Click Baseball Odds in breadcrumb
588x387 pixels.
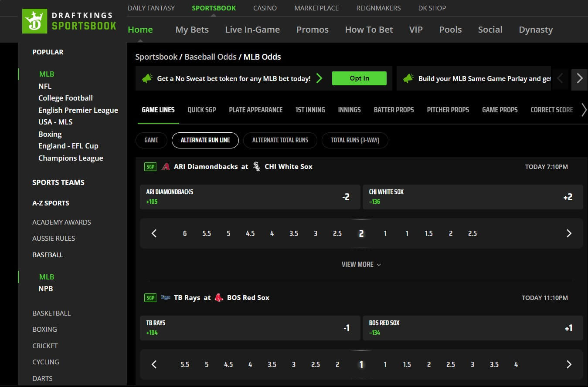(x=211, y=57)
